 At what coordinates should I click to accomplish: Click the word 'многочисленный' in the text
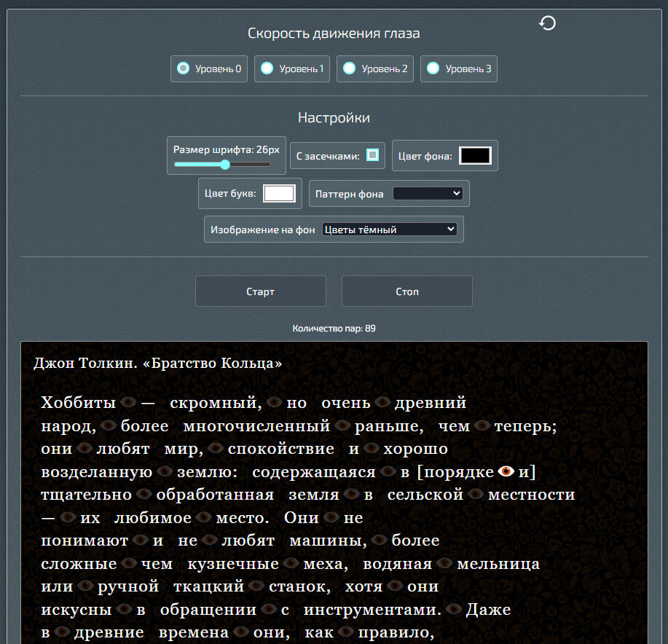tap(256, 425)
